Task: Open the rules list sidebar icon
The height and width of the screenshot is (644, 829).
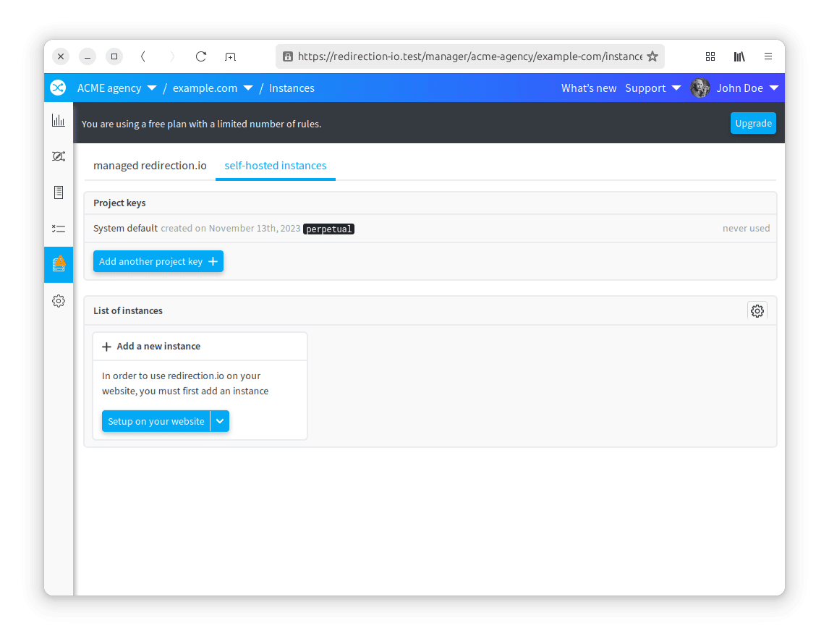Action: (59, 192)
